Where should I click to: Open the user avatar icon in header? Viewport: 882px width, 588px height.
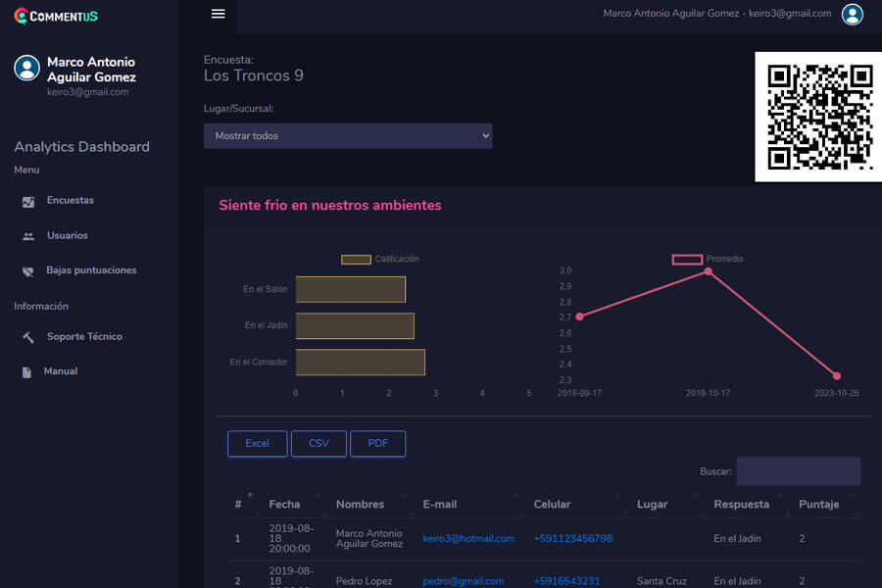click(x=853, y=14)
